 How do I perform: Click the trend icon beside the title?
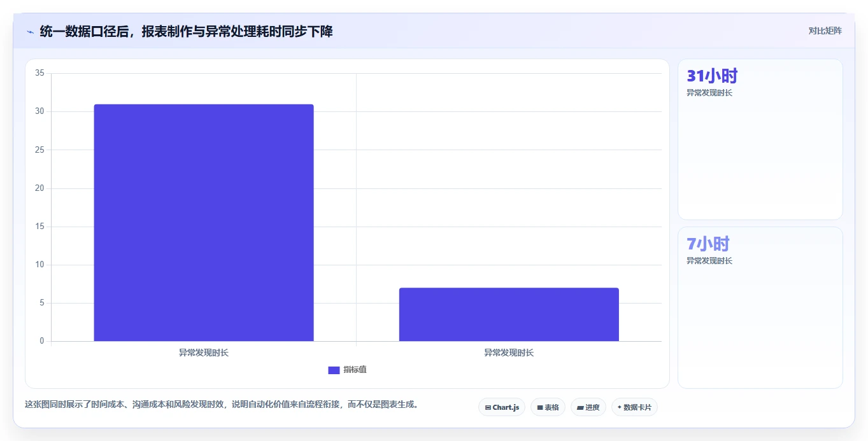tap(30, 31)
